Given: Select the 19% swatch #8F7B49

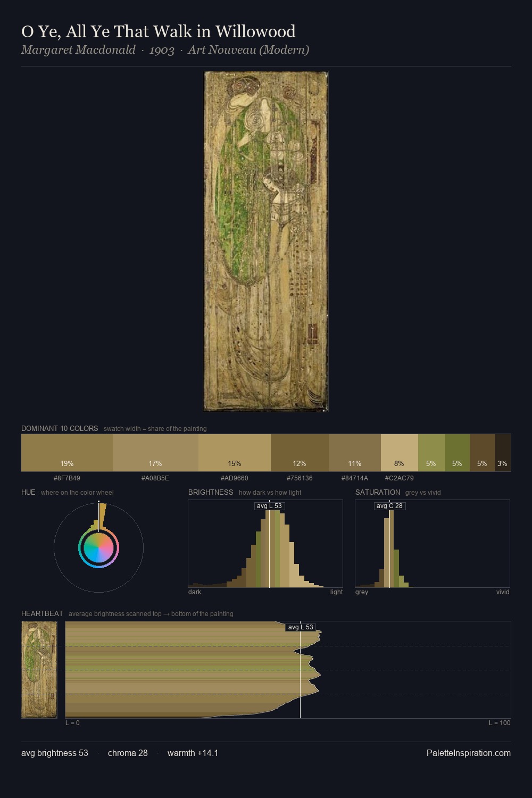Looking at the screenshot, I should 67,453.
